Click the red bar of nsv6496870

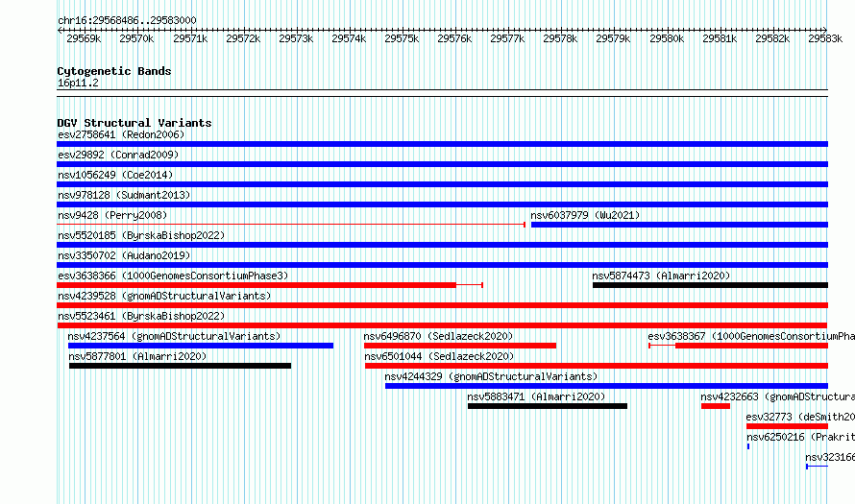click(460, 346)
